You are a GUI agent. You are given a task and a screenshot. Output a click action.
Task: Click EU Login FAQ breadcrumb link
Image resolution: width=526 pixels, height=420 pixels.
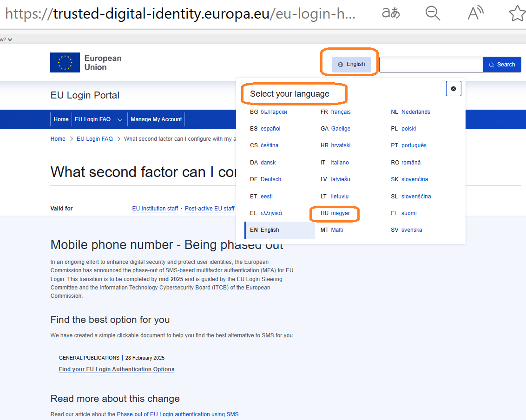click(95, 139)
